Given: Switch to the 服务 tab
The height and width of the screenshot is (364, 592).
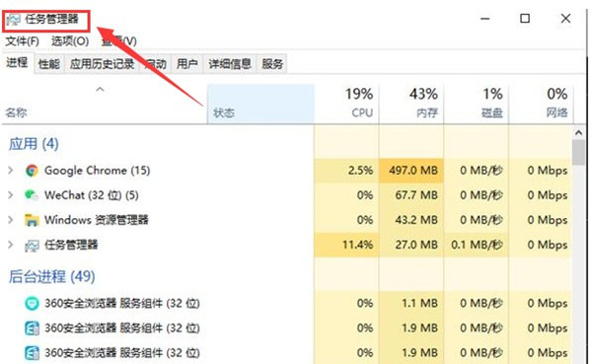Looking at the screenshot, I should click(272, 64).
